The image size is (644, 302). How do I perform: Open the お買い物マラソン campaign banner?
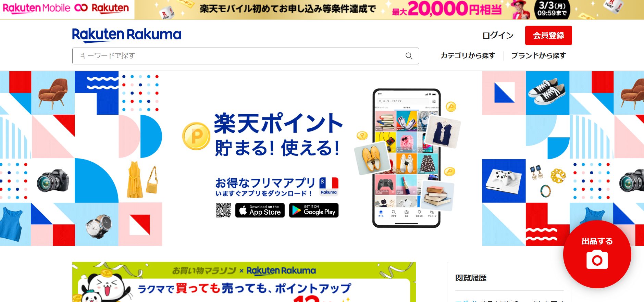click(x=244, y=282)
